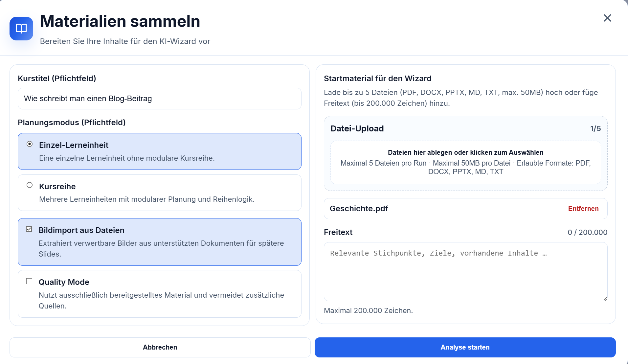Viewport: 628px width, 364px height.
Task: Click the Startmaterial für den Wizard heading
Action: 378,78
